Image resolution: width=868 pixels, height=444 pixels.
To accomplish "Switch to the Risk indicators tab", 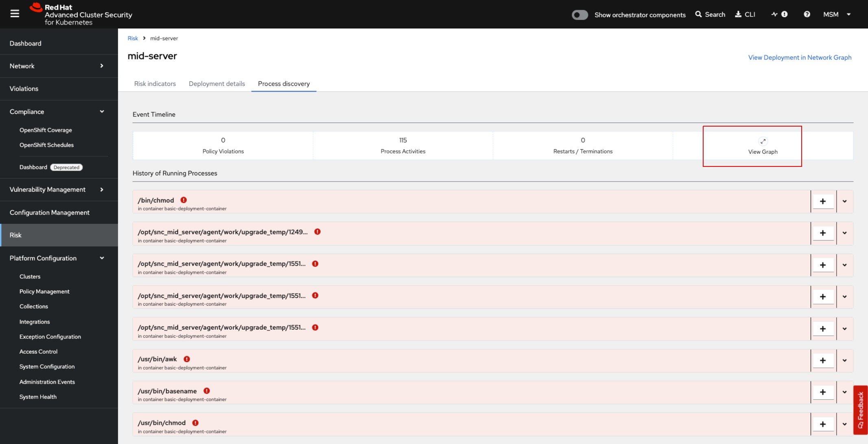I will 155,83.
